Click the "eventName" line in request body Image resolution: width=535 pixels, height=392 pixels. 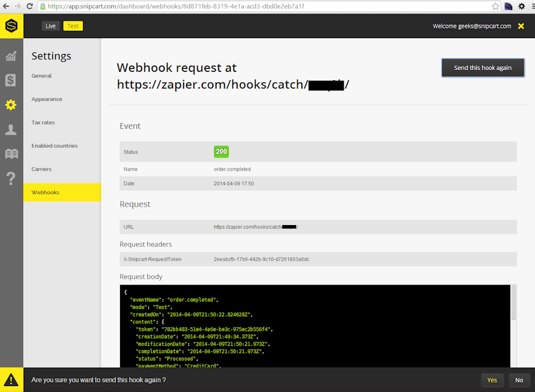[x=174, y=300]
